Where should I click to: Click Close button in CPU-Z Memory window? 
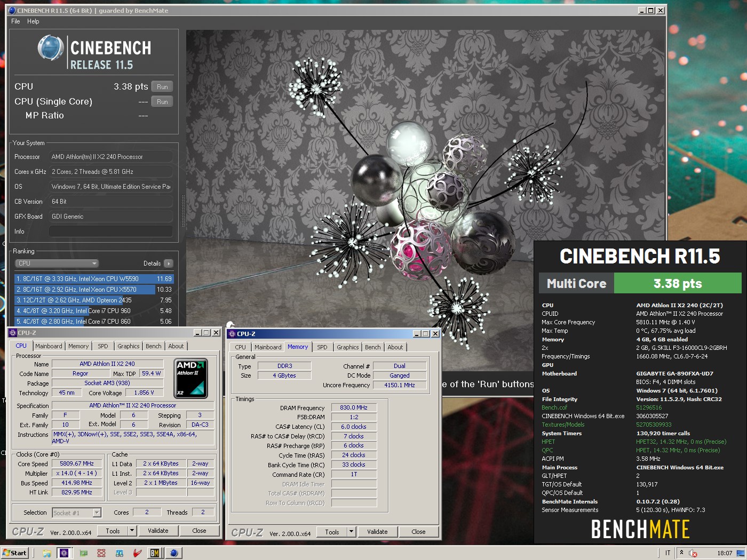click(x=418, y=532)
